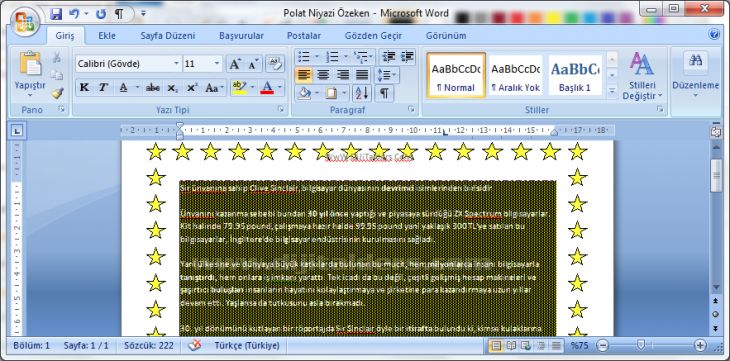Open numbered list dropdown
The image size is (730, 361).
coord(345,57)
